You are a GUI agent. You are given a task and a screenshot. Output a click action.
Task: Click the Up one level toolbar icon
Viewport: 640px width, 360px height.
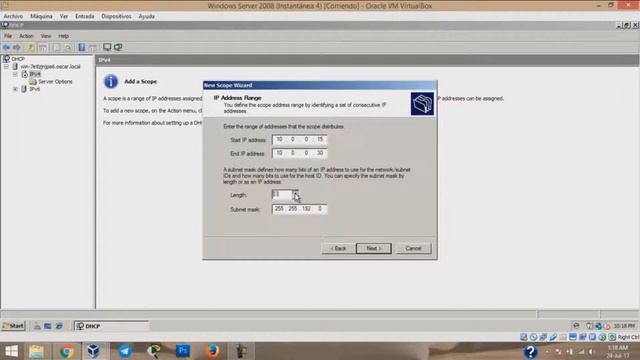point(31,47)
